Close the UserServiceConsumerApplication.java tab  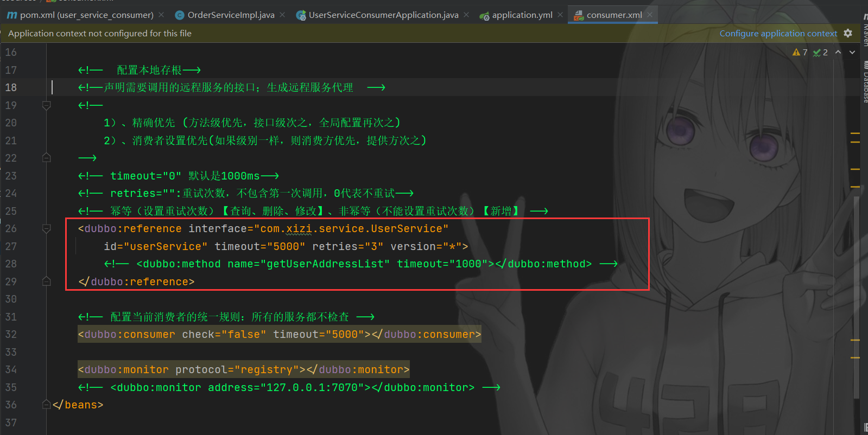point(466,15)
